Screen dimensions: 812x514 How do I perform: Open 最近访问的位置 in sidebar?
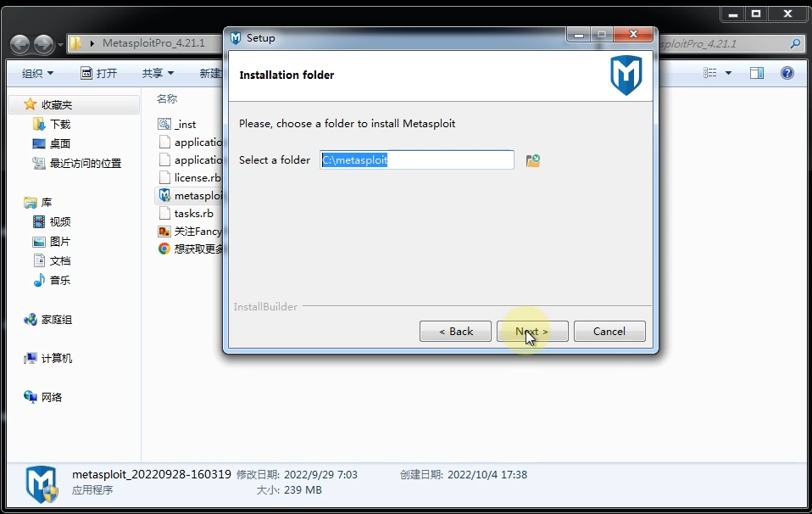pos(77,163)
